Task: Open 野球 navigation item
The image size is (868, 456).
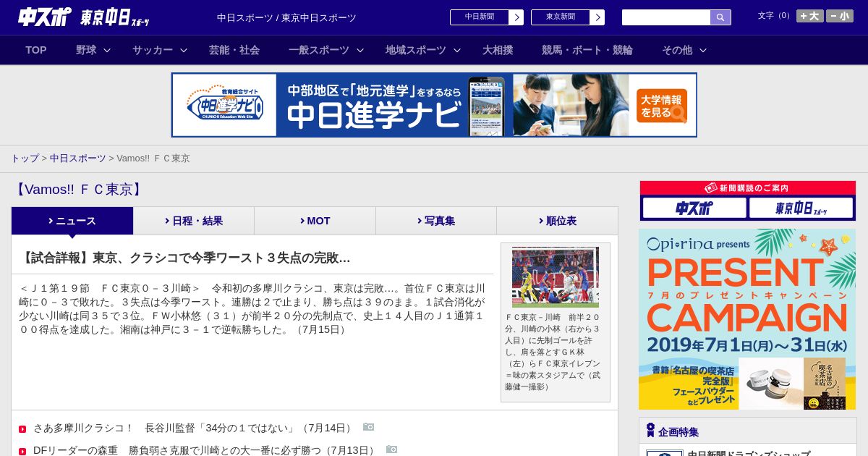Action: 86,50
